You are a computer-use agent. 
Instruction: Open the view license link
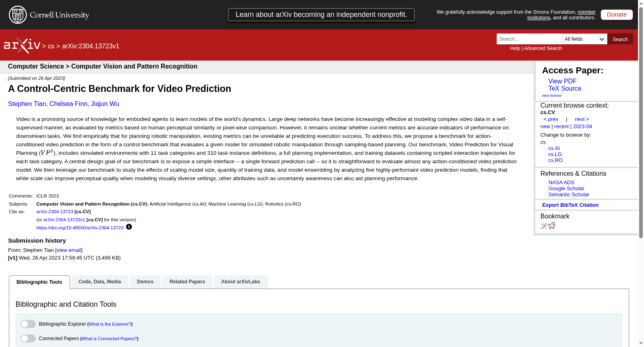click(552, 96)
